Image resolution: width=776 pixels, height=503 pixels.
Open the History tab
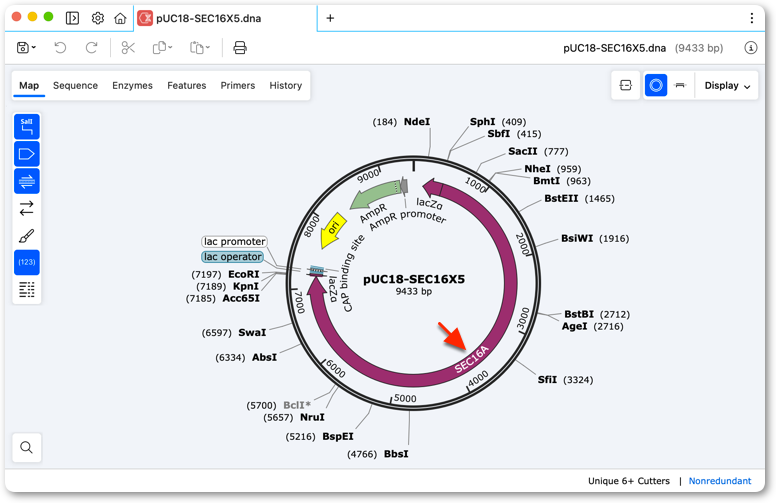(286, 86)
